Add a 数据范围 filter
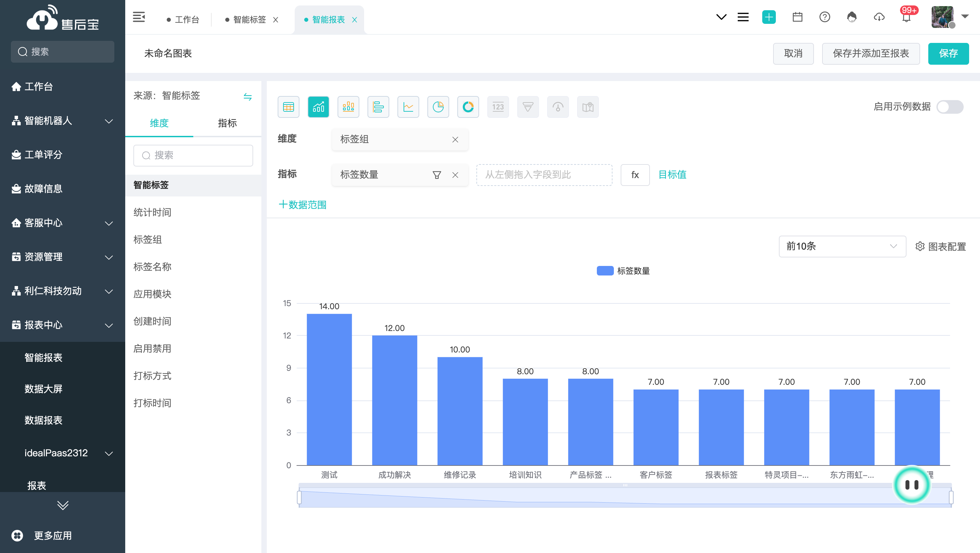The image size is (980, 553). (x=303, y=205)
